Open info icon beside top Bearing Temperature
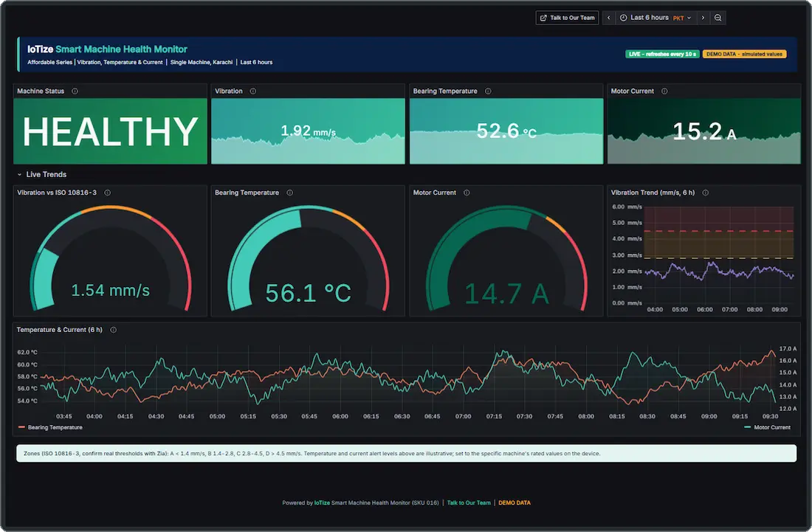This screenshot has width=812, height=532. pos(488,91)
